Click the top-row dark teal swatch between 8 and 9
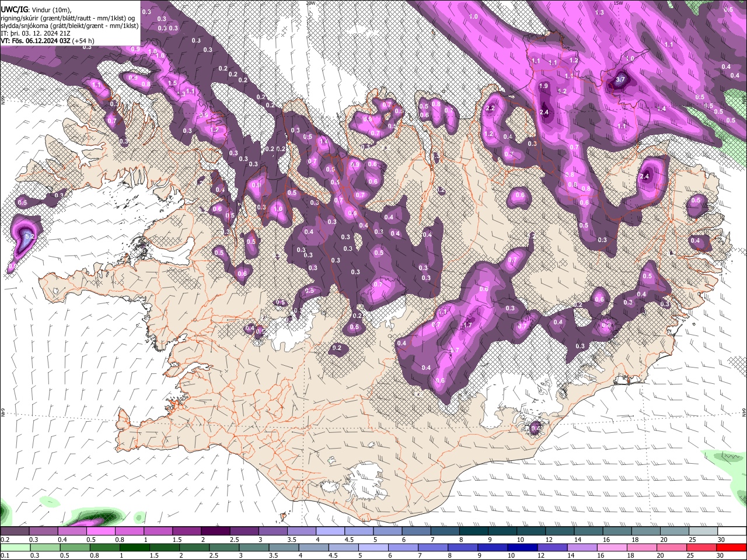 tap(474, 531)
